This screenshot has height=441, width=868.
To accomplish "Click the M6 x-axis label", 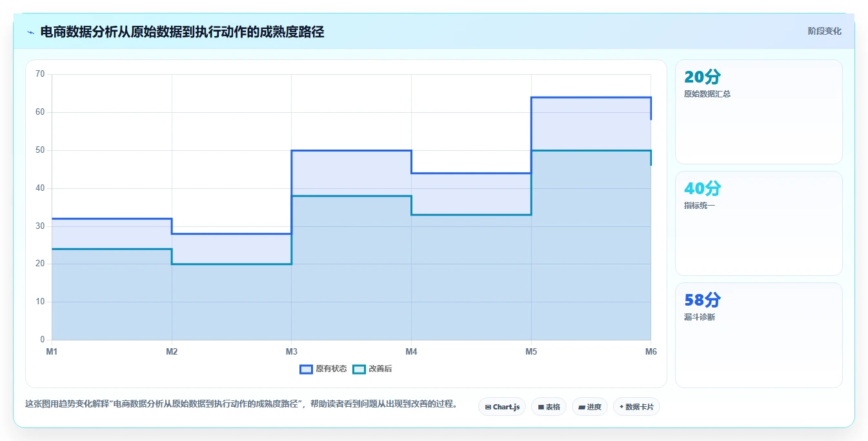I will click(651, 351).
